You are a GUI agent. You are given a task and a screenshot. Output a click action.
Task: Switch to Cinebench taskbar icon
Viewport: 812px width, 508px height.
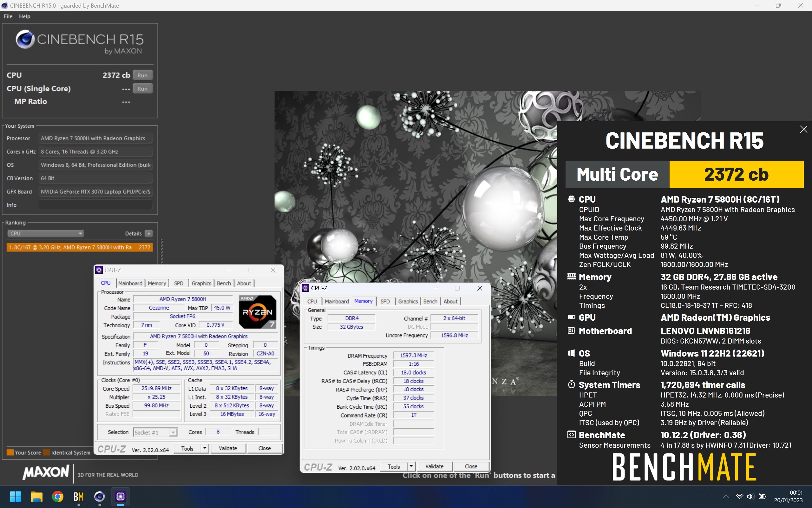point(99,496)
